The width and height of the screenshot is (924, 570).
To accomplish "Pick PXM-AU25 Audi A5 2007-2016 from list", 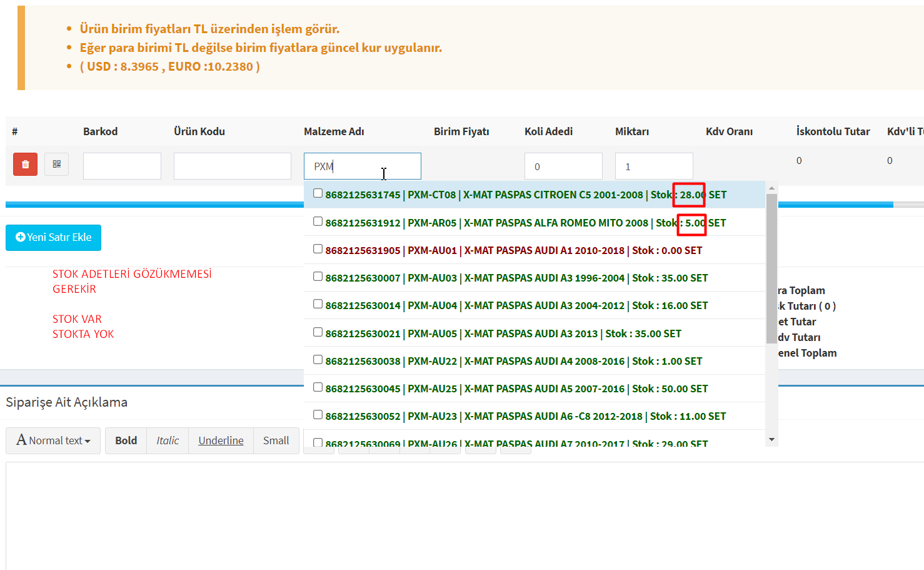I will (516, 389).
